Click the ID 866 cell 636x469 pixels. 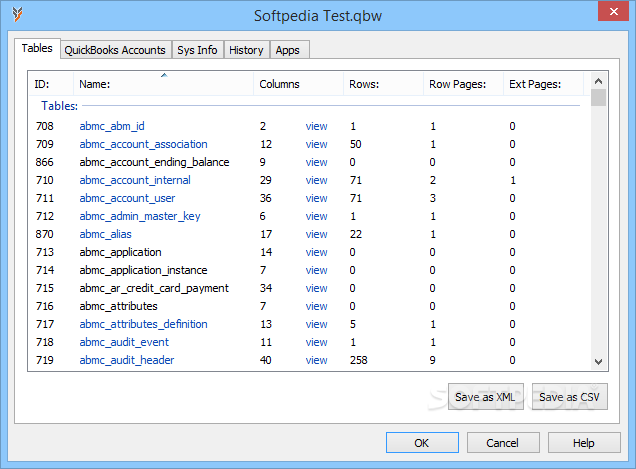coord(45,162)
